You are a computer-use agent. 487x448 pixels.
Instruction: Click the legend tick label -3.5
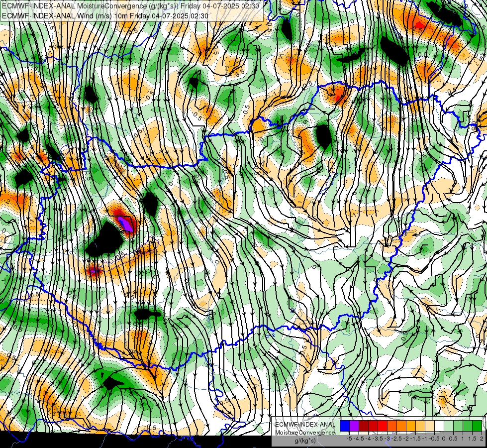coord(378,439)
